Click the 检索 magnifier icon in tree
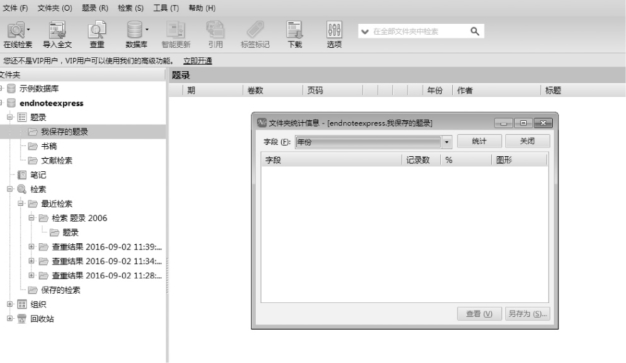 (22, 189)
